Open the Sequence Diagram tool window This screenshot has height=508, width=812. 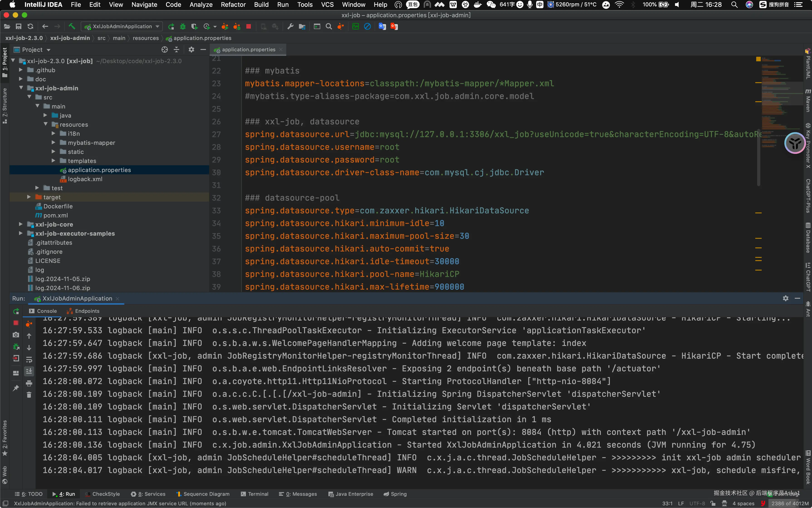click(x=203, y=494)
